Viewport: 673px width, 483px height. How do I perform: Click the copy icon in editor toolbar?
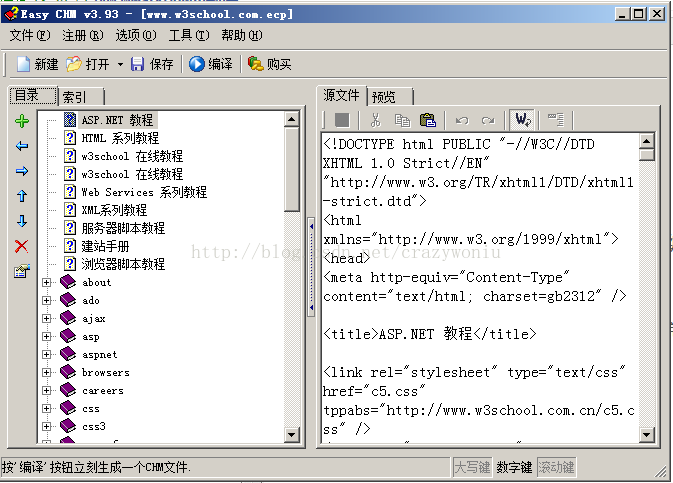pyautogui.click(x=402, y=120)
